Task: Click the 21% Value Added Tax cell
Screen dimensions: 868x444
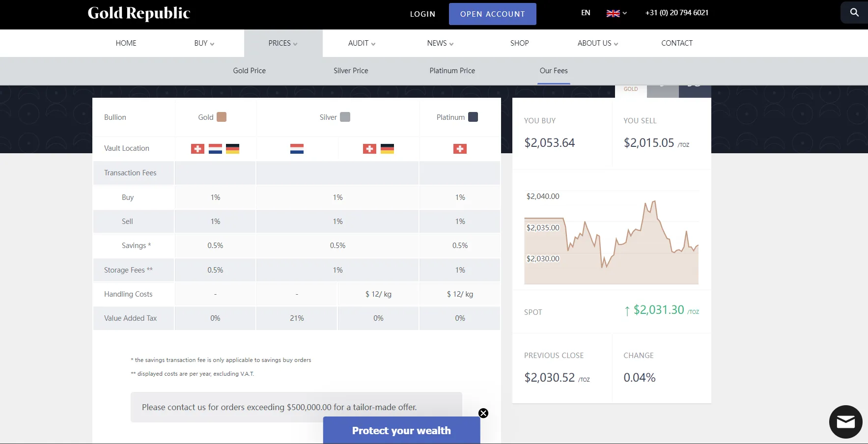Action: [x=297, y=318]
